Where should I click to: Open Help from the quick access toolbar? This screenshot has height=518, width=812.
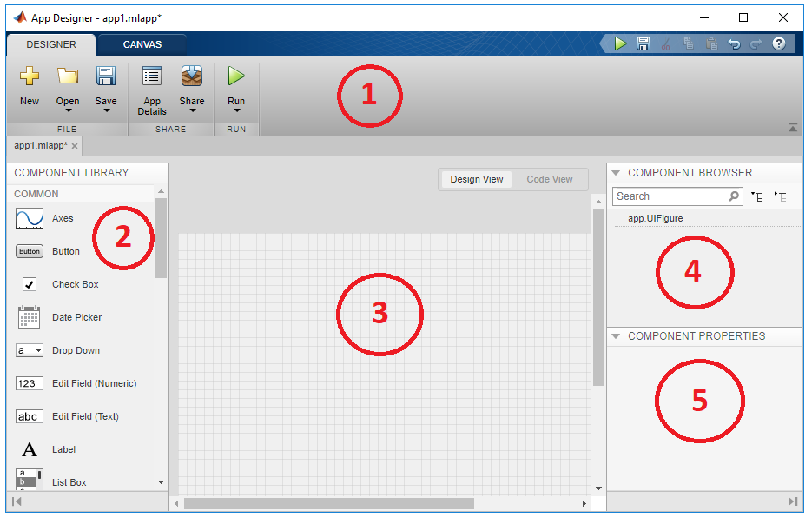[x=780, y=43]
